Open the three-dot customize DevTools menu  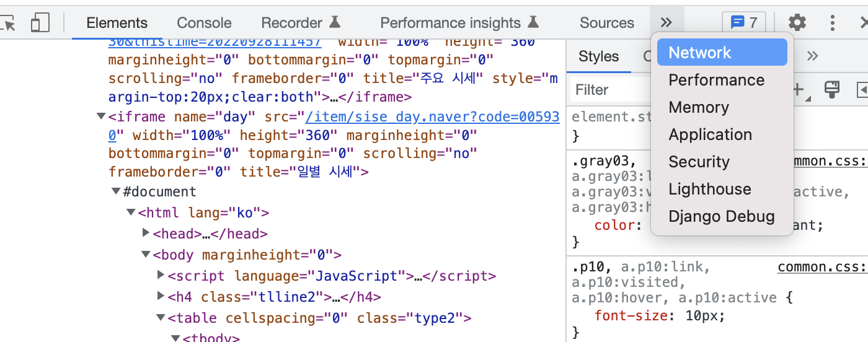click(833, 23)
